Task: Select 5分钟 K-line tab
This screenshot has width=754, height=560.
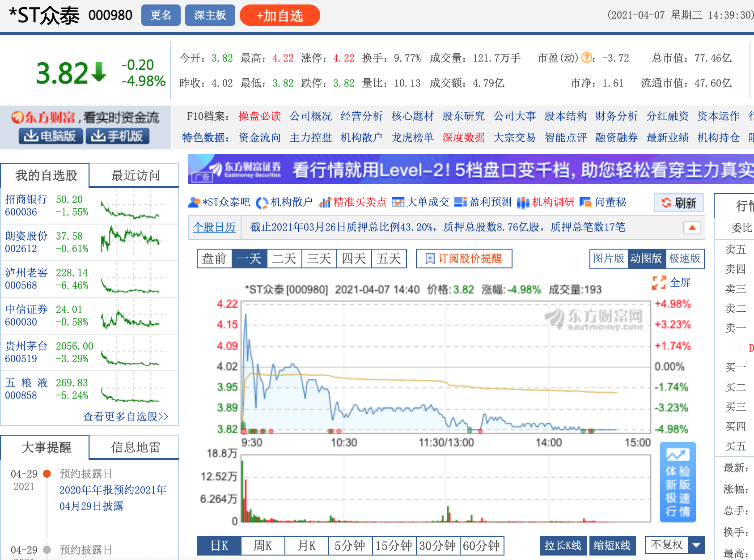Action: (x=351, y=546)
